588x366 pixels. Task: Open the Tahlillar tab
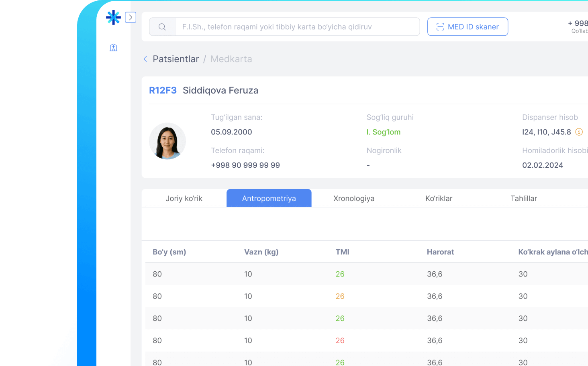(x=523, y=198)
